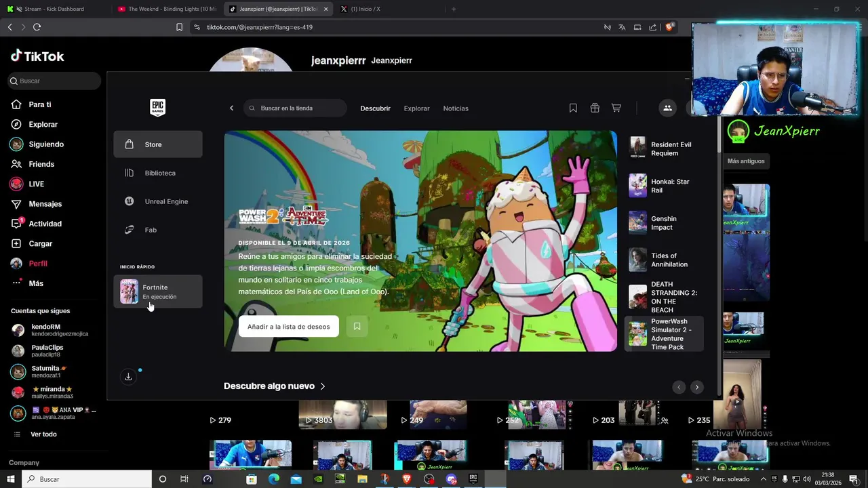Focus the 'Buscar en la tienda' field
The height and width of the screenshot is (488, 868).
pos(296,108)
